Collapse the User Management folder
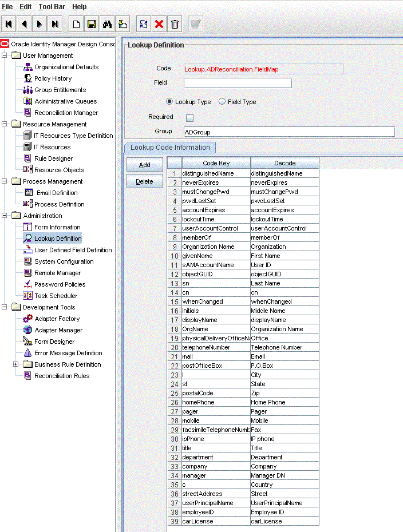403x532 pixels. 5,55
